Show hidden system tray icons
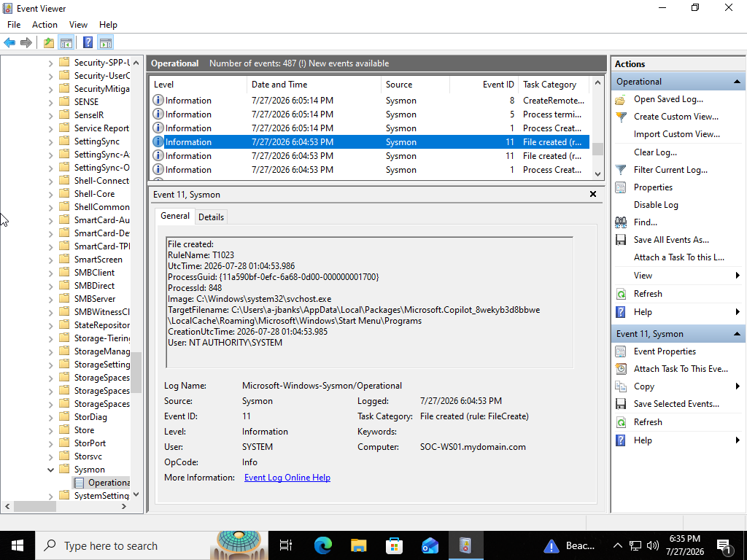This screenshot has height=560, width=747. point(617,545)
